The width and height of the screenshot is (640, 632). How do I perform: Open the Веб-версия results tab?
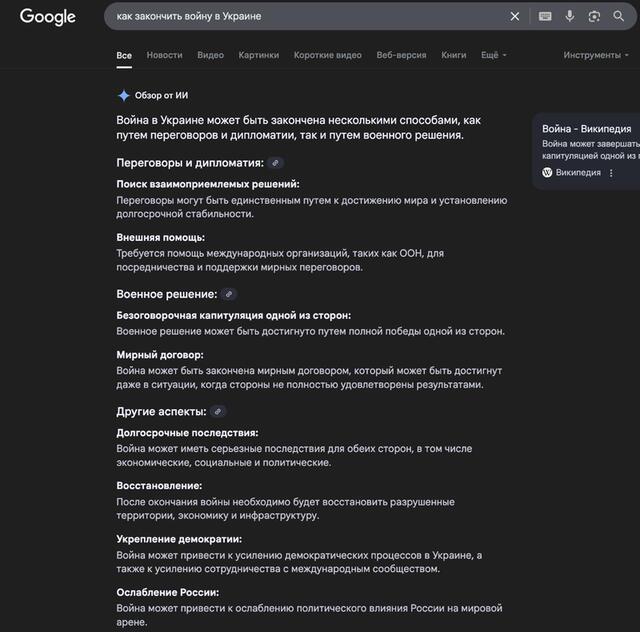click(x=401, y=55)
